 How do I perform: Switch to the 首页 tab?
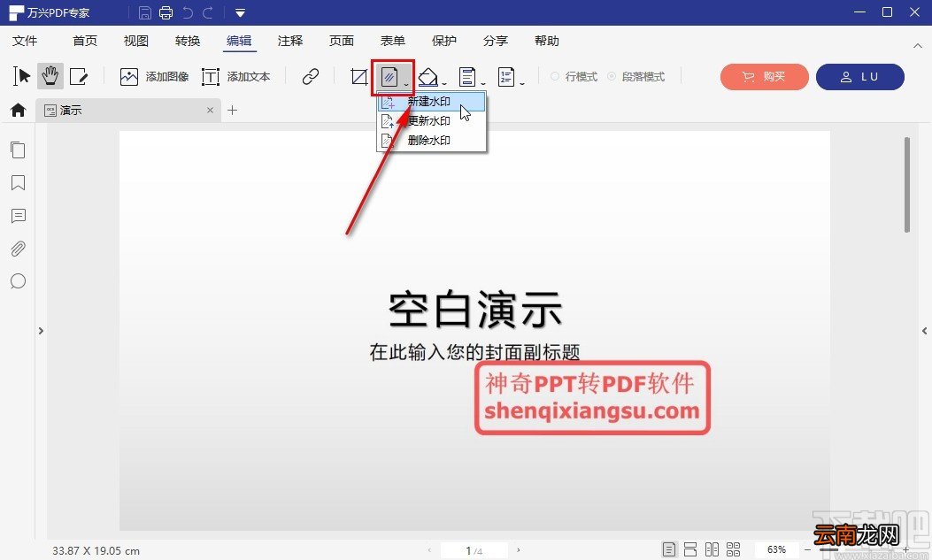85,41
